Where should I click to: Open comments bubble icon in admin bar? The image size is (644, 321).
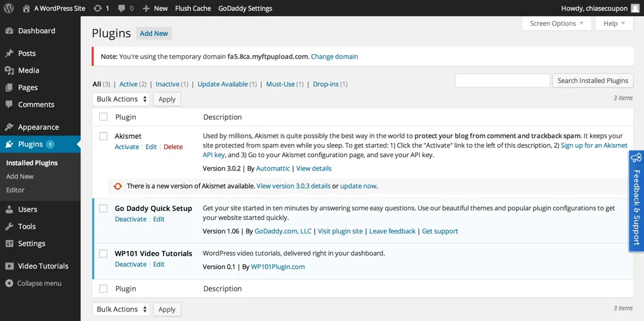(x=122, y=8)
